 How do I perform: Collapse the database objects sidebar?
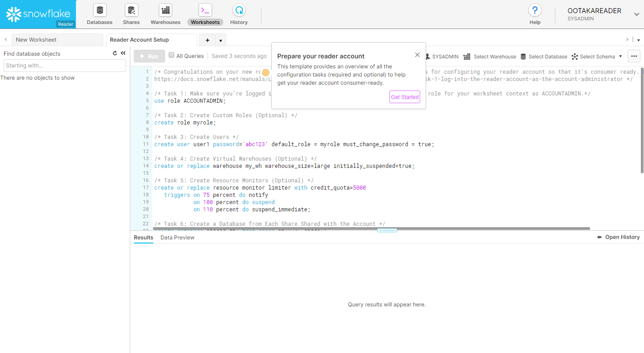coord(123,53)
